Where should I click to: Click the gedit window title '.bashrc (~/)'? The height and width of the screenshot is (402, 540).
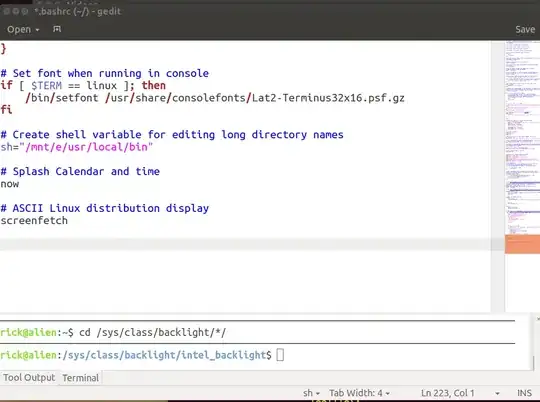pyautogui.click(x=77, y=11)
